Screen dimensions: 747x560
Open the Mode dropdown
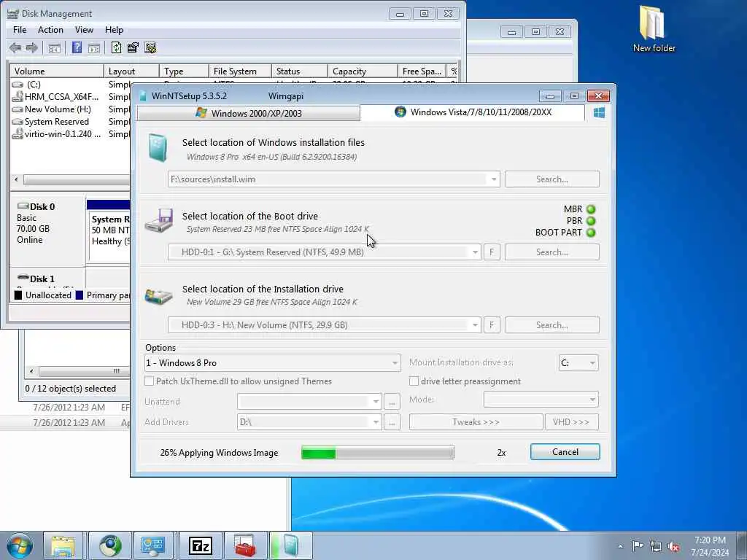point(592,400)
